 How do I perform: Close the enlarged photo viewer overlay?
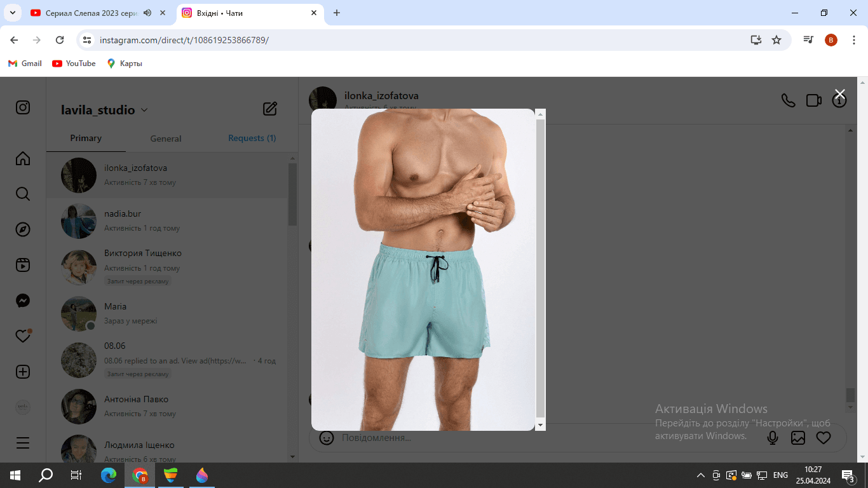point(839,94)
